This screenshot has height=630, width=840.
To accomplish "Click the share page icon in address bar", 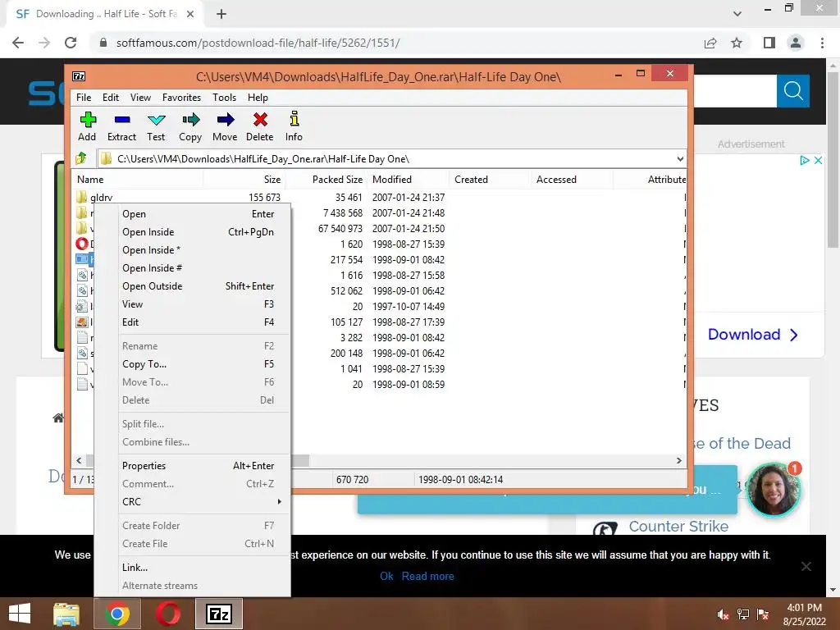I will pos(710,43).
